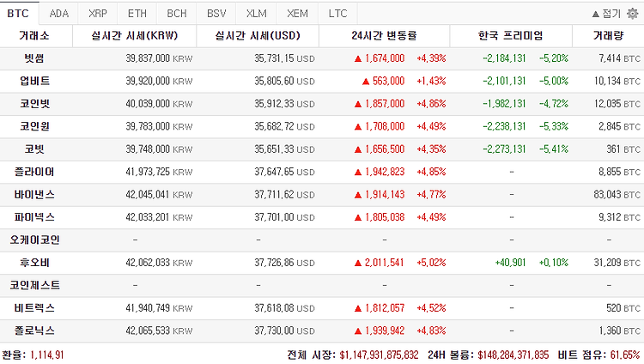Click the 거래량 column header
Viewport: 644px width, 364px height.
coord(608,36)
